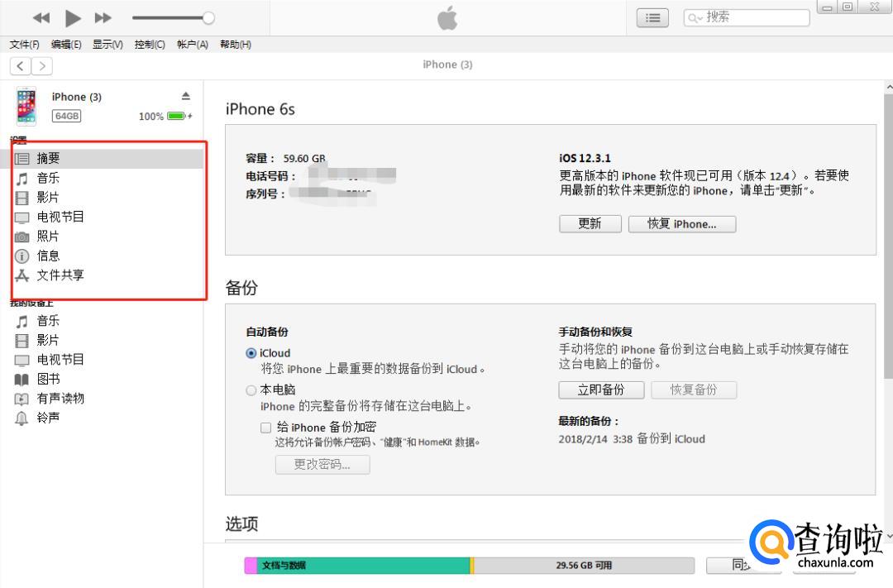Go forward with the right arrow button

tap(42, 66)
